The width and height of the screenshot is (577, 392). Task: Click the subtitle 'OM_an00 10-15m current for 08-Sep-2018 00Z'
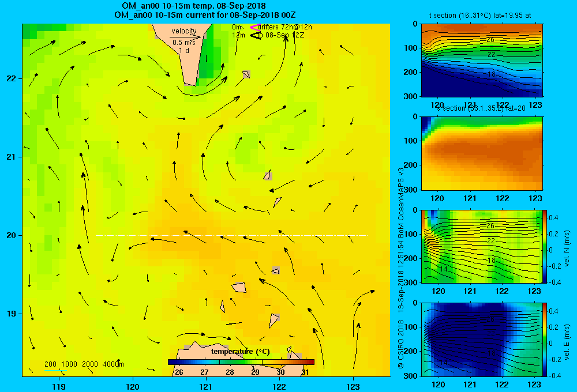pyautogui.click(x=205, y=15)
